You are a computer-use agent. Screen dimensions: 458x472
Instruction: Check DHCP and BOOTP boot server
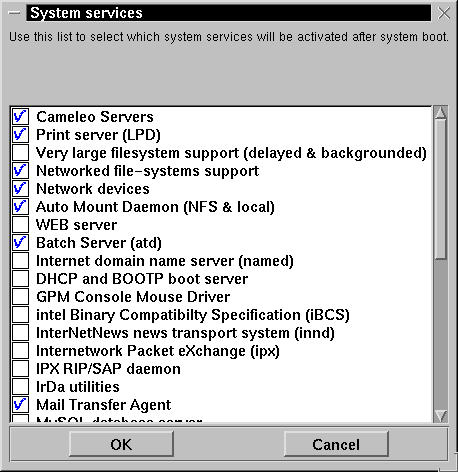point(21,279)
